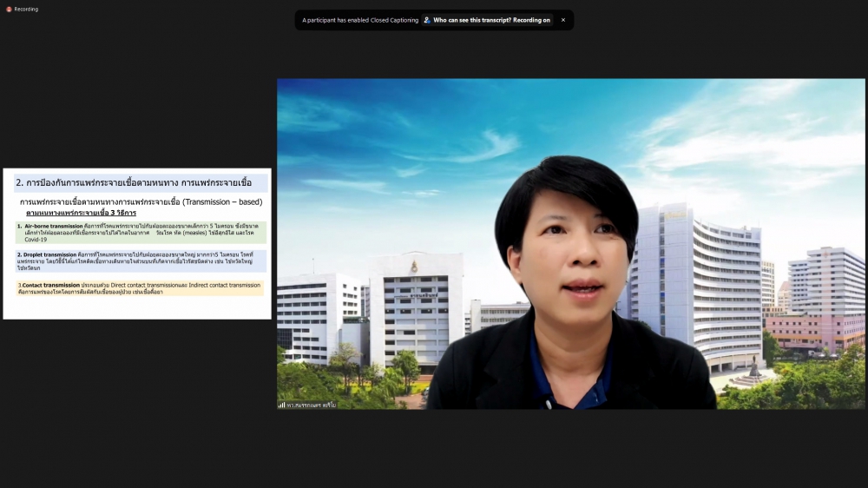Click the network signal bars icon

click(x=281, y=405)
